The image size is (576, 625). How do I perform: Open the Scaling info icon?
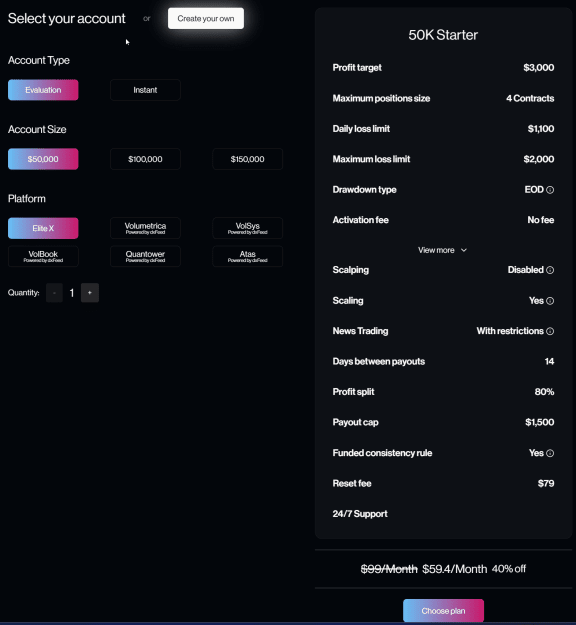[x=550, y=301]
